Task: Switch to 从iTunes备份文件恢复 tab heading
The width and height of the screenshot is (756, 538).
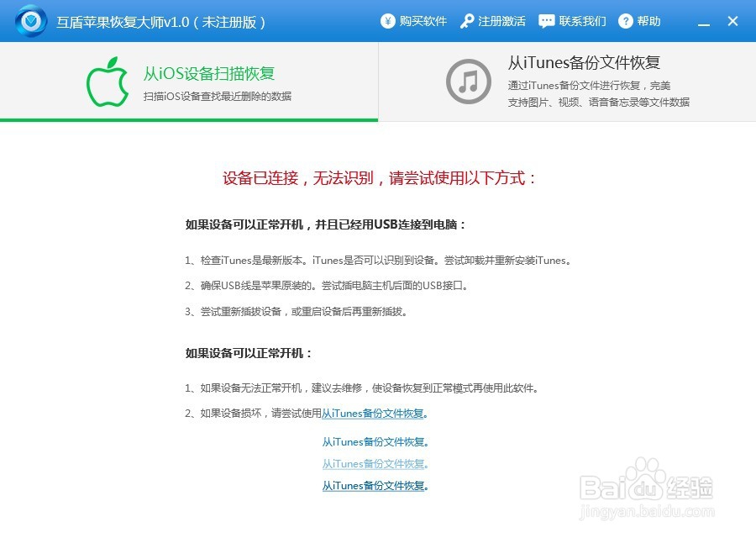Action: coord(584,63)
